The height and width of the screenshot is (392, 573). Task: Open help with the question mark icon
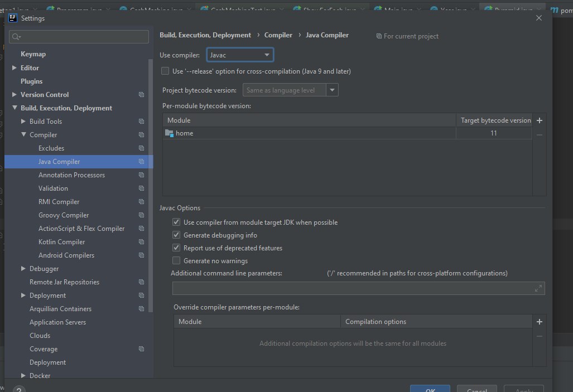coord(19,390)
